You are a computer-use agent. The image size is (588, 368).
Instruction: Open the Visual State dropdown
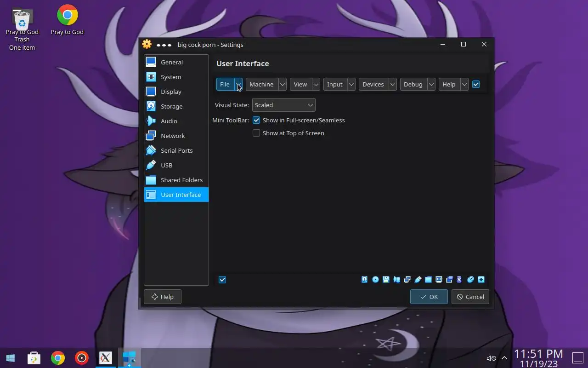tap(284, 105)
